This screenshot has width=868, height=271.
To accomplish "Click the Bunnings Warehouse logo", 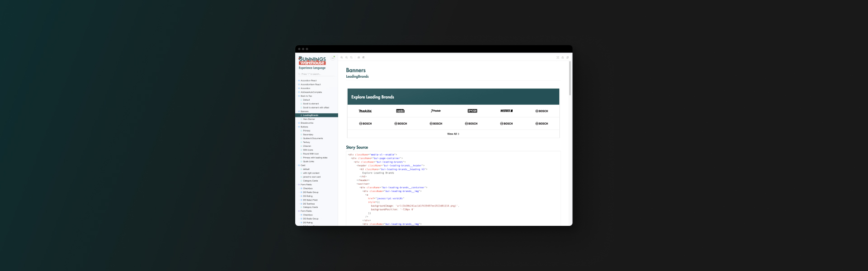I will (x=312, y=61).
